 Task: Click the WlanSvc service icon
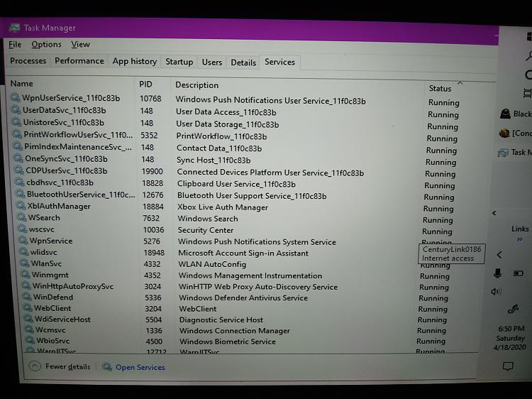(x=25, y=263)
